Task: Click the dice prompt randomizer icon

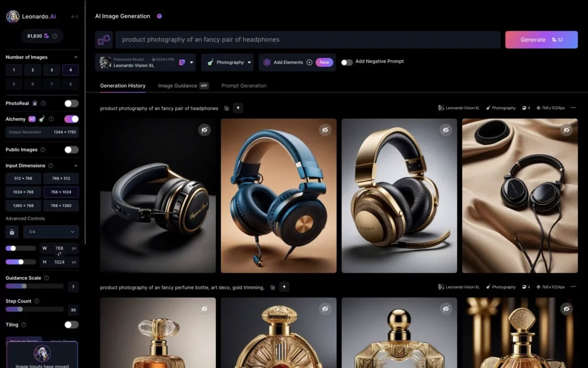Action: tap(104, 40)
